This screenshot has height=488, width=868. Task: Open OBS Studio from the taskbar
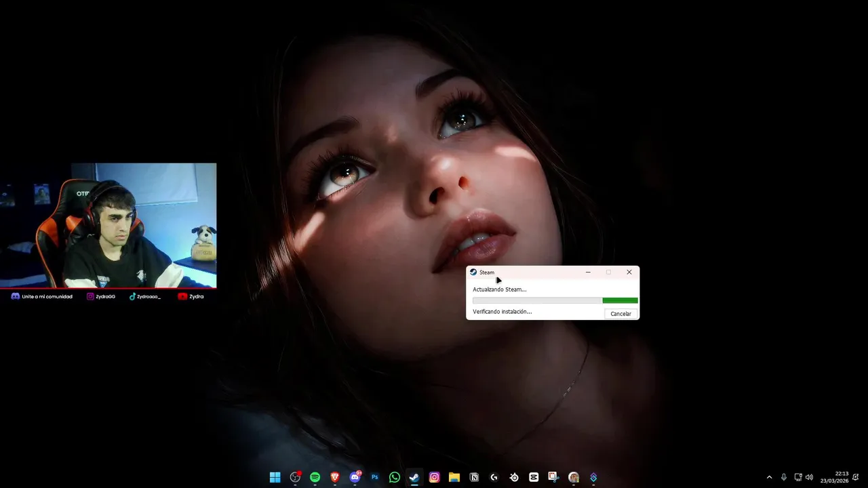click(x=295, y=477)
